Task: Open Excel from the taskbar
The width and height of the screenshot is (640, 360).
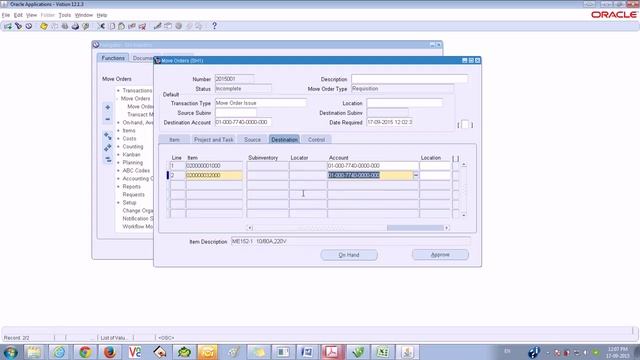Action: (382, 352)
